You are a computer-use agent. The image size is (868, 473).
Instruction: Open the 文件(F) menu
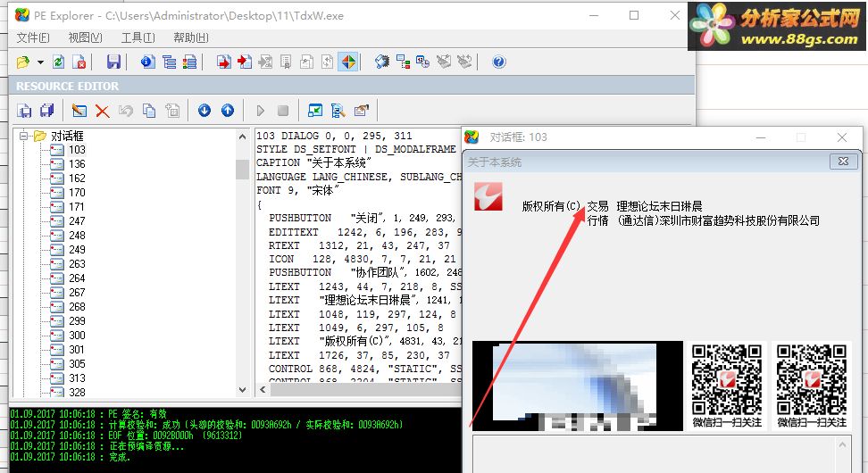click(x=33, y=37)
